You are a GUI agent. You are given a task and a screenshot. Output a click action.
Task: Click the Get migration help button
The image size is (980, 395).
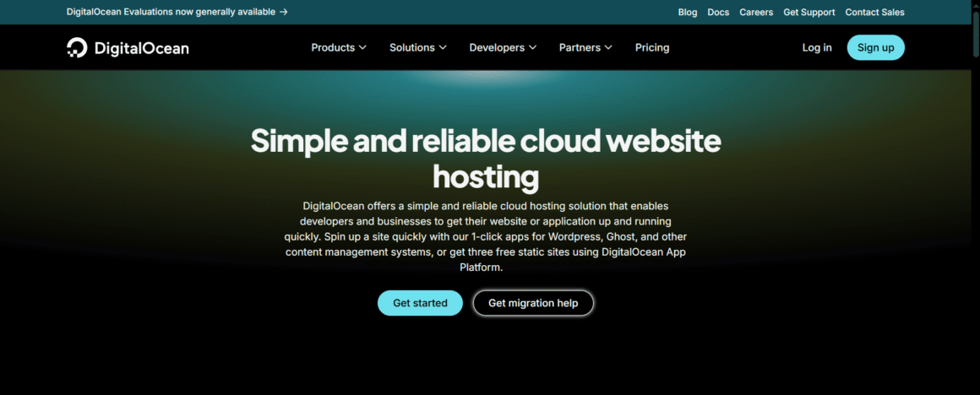(x=533, y=303)
